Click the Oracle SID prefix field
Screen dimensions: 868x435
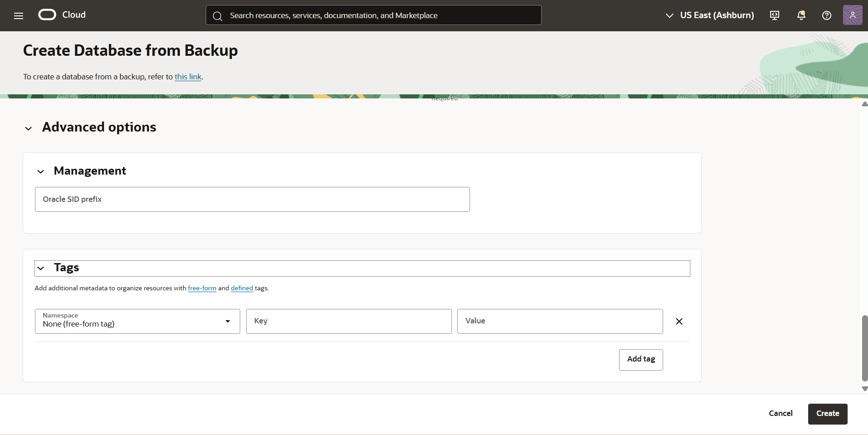pyautogui.click(x=252, y=199)
